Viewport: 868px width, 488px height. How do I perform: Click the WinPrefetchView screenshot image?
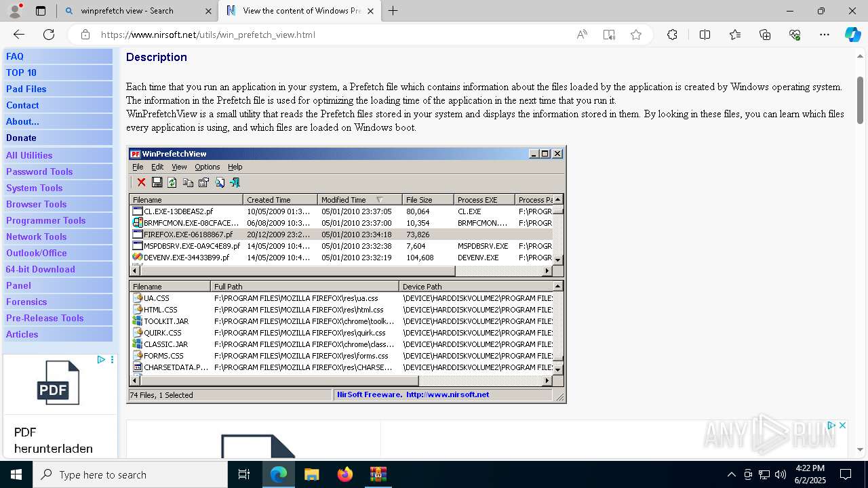click(x=347, y=274)
